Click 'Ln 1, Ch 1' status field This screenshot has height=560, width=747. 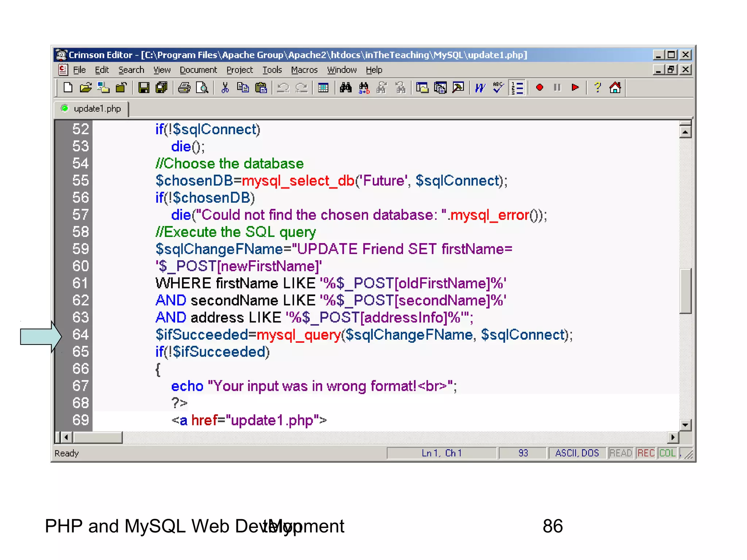(x=442, y=453)
